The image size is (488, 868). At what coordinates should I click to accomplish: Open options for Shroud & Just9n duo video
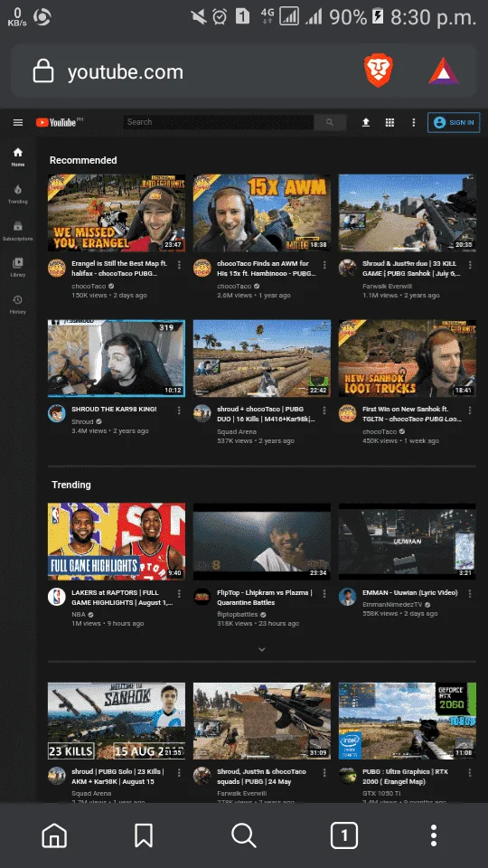pyautogui.click(x=470, y=265)
